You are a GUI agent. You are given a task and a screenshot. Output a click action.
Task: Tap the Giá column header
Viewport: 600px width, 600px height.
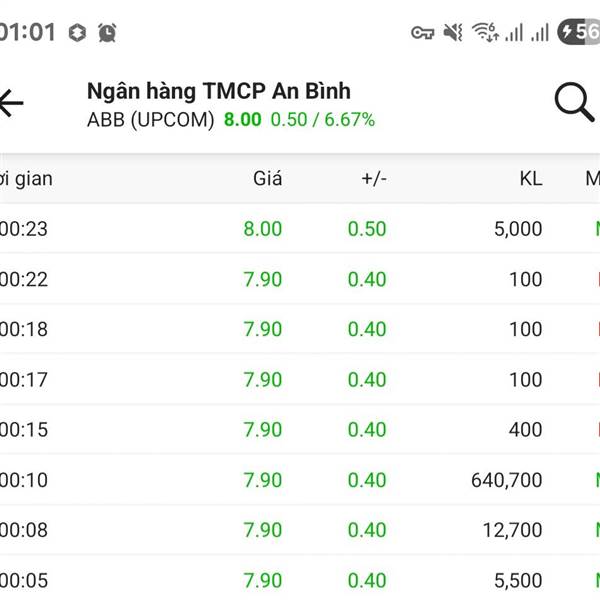[267, 179]
